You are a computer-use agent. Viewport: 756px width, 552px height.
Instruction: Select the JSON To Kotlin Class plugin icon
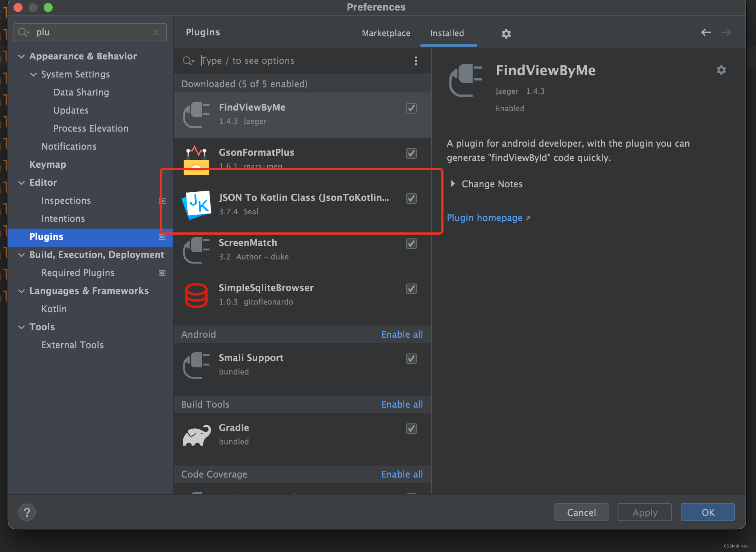tap(196, 205)
